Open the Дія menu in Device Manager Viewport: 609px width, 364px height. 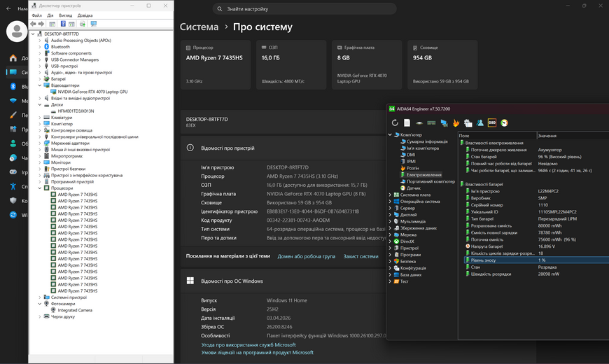tap(50, 15)
